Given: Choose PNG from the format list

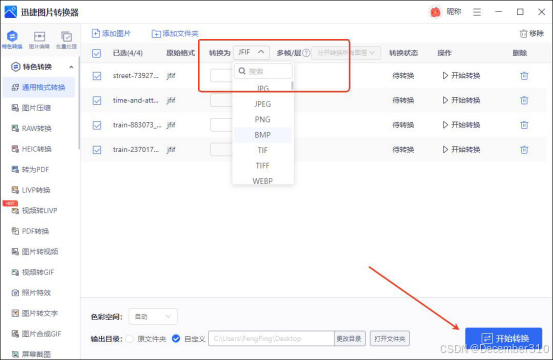Looking at the screenshot, I should coord(262,120).
